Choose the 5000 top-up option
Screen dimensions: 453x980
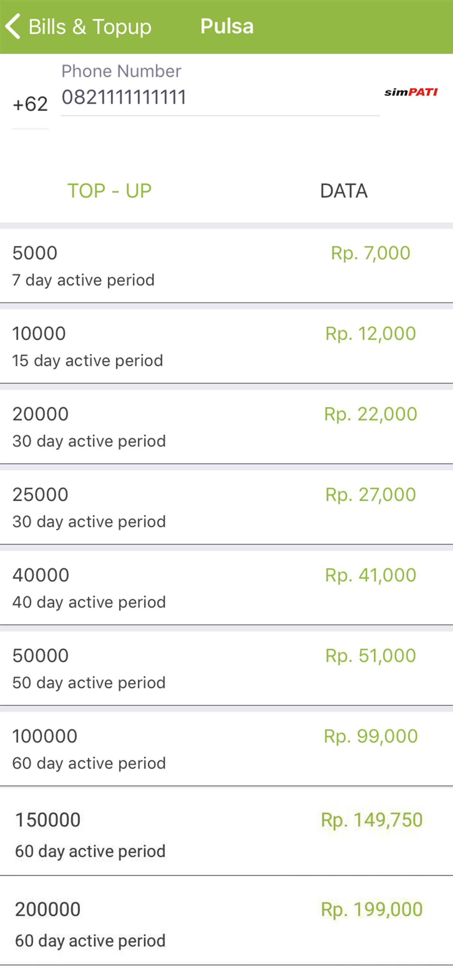pyautogui.click(x=226, y=265)
